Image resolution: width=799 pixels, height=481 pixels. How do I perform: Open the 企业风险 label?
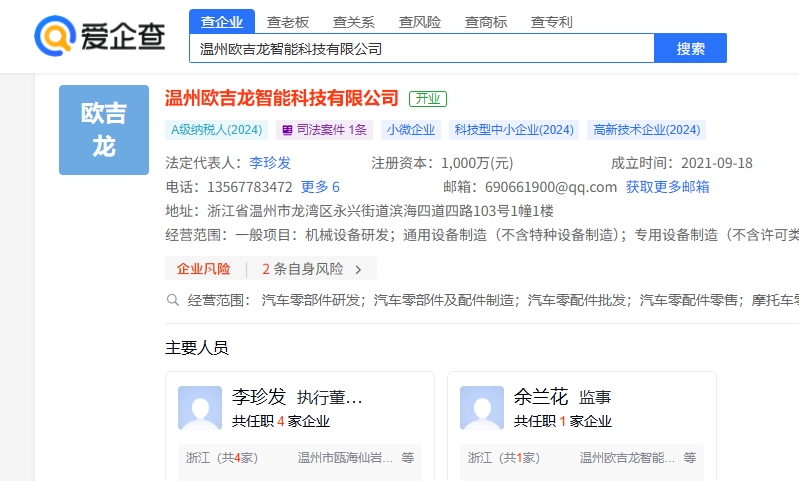tap(203, 269)
